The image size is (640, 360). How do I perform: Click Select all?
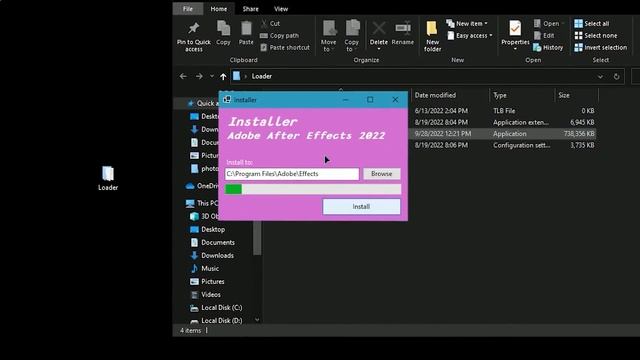[591, 24]
